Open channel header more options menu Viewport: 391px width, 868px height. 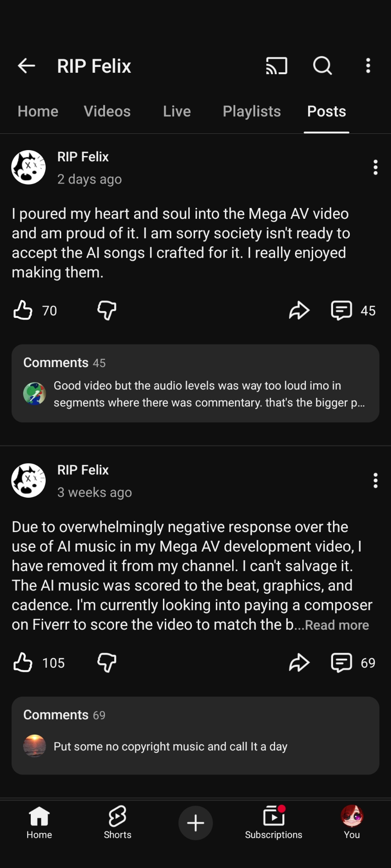click(368, 66)
